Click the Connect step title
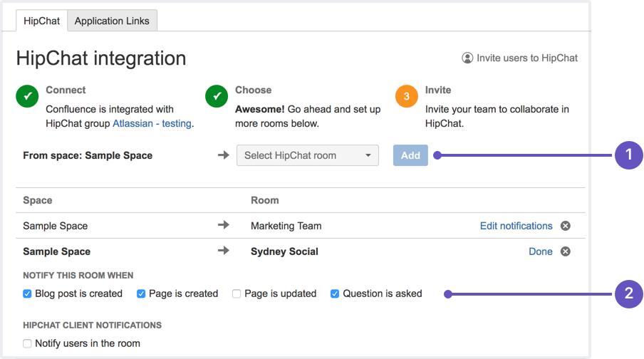The width and height of the screenshot is (644, 359). [x=66, y=90]
